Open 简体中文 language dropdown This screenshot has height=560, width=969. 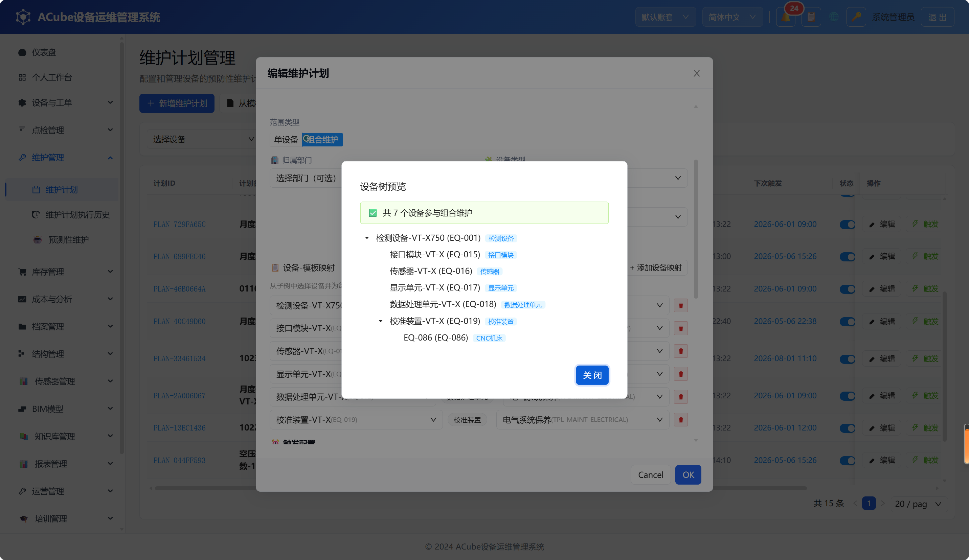tap(732, 17)
